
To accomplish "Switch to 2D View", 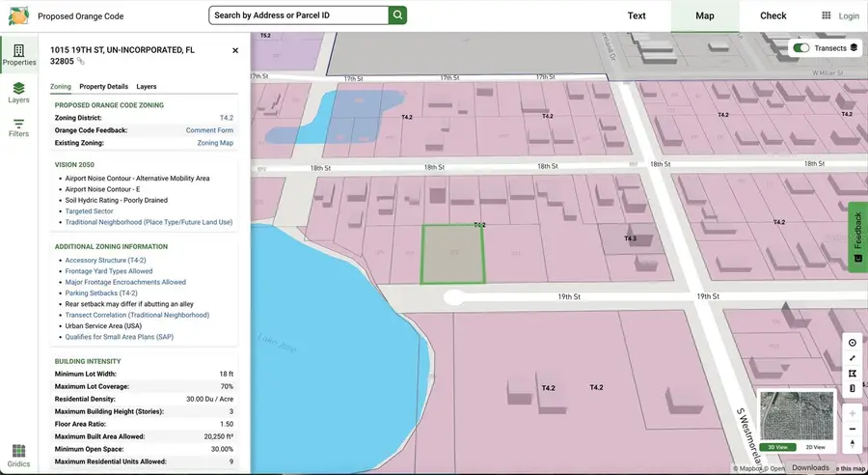I will pos(815,447).
